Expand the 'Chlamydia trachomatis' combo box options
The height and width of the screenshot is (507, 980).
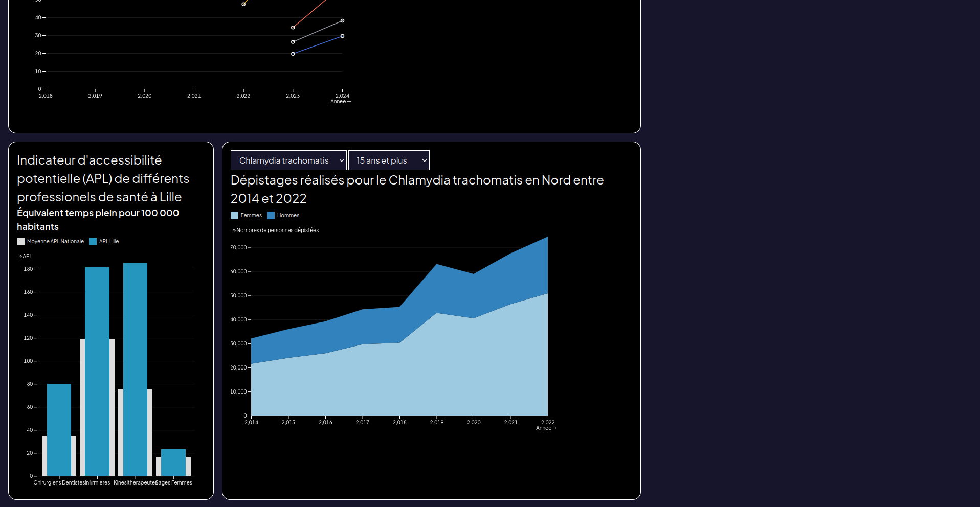pos(288,160)
